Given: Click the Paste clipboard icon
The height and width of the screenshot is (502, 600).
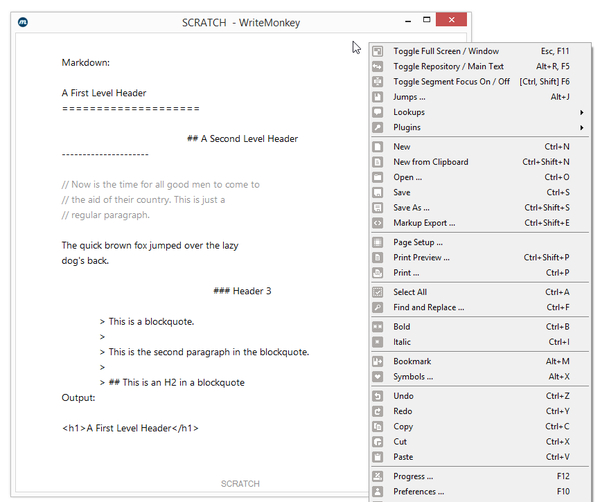Looking at the screenshot, I should pos(378,457).
